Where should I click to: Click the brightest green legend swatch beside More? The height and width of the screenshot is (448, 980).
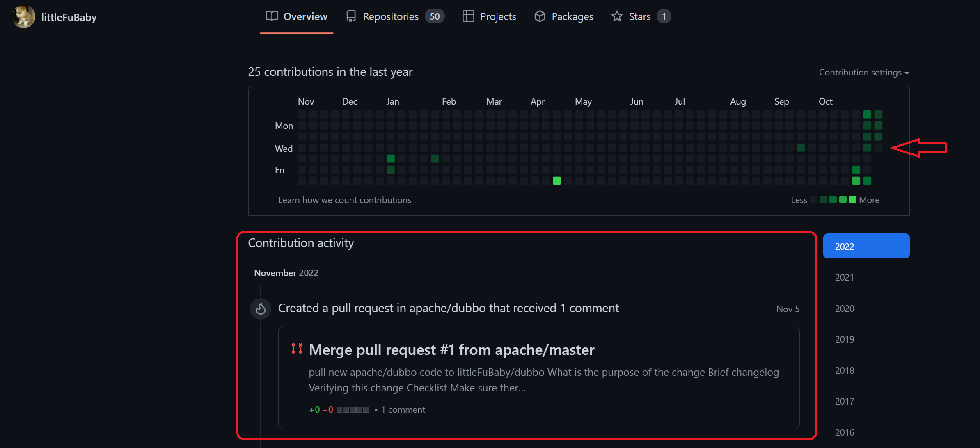pyautogui.click(x=853, y=199)
